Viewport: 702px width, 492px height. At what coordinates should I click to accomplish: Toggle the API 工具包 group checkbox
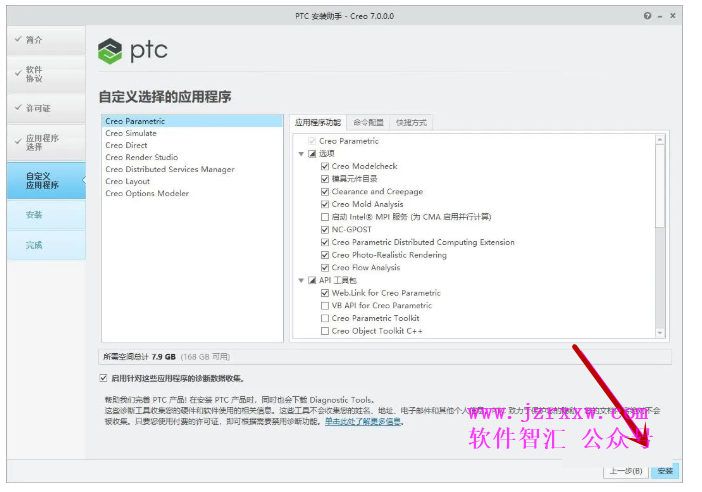(312, 280)
